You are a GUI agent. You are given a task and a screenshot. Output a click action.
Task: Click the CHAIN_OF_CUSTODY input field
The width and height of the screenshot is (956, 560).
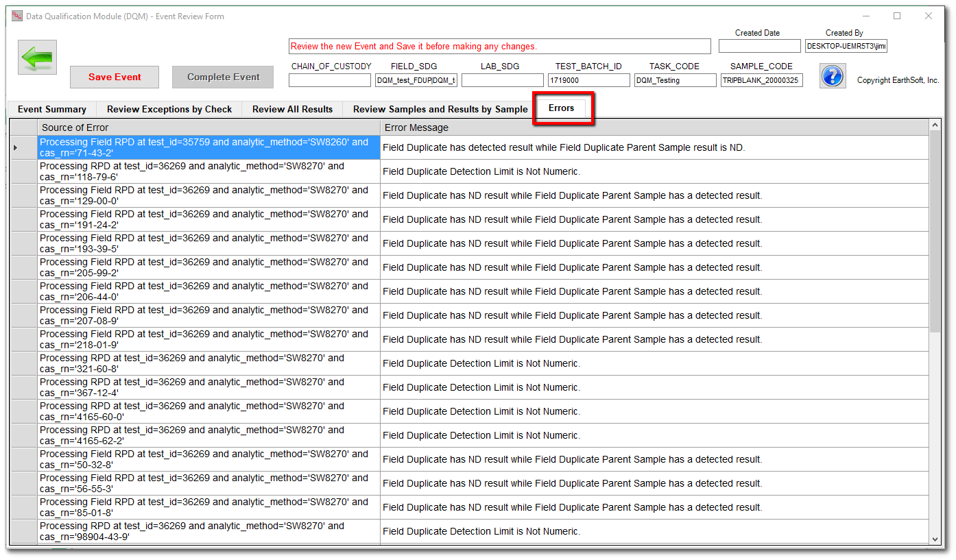point(330,80)
